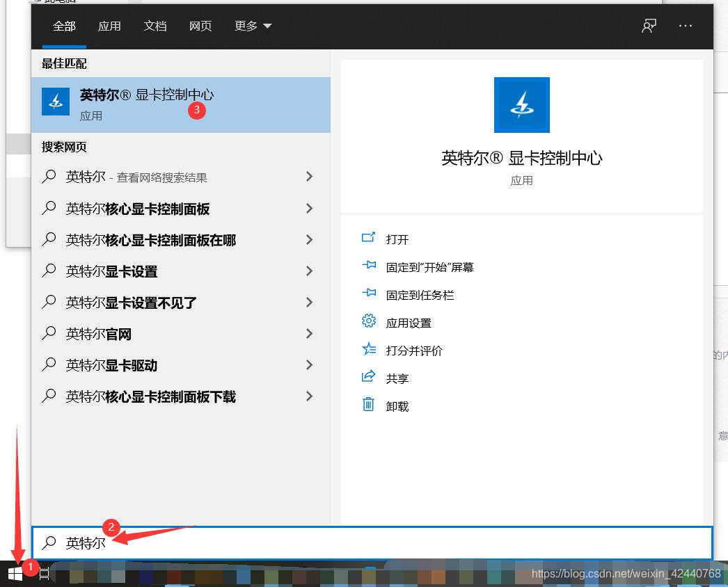Switch to the 网页 tab
This screenshot has height=587, width=728.
tap(200, 26)
